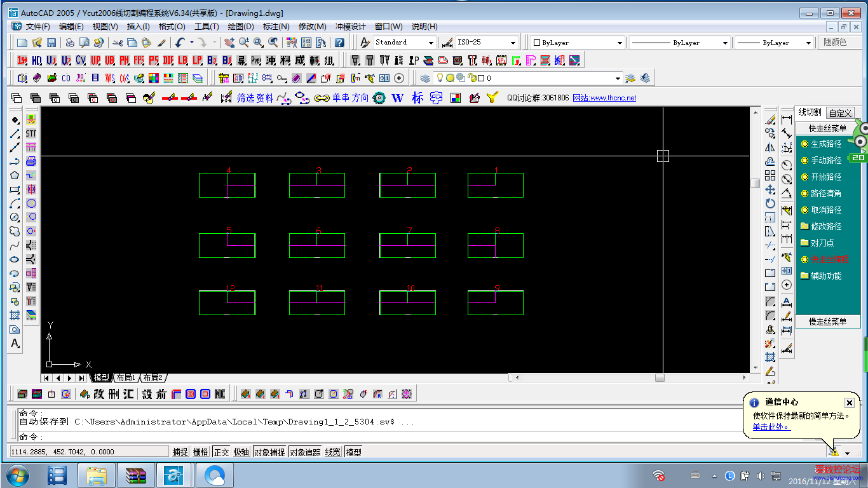Toggle 对象捕捉 object snap in status bar
The width and height of the screenshot is (868, 488).
tap(269, 452)
